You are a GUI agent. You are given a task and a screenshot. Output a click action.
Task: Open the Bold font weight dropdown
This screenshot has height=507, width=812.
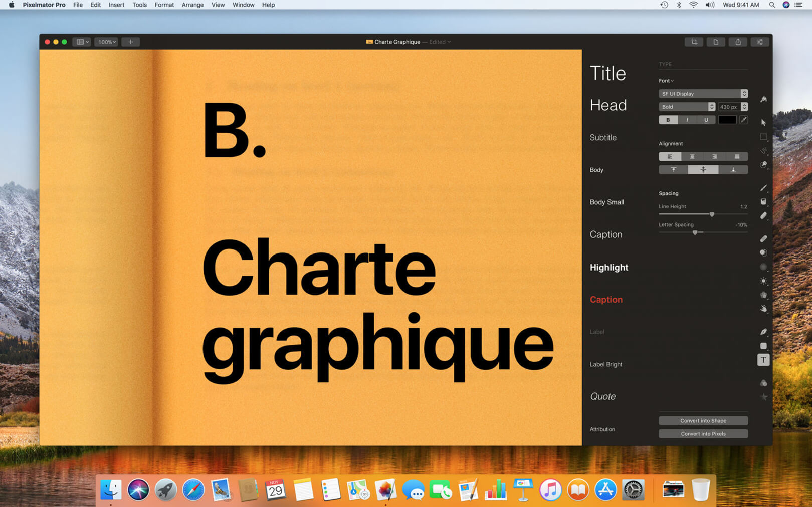pyautogui.click(x=687, y=107)
